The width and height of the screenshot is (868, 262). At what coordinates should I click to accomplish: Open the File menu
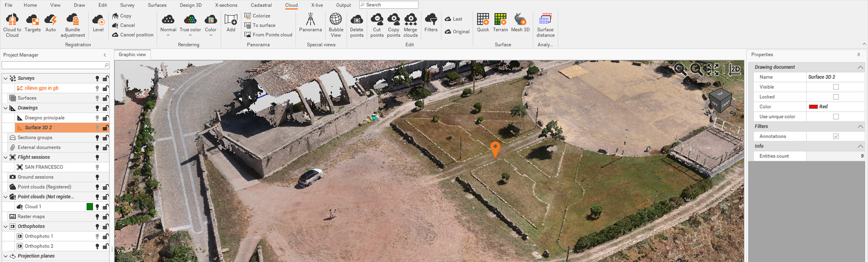coord(8,5)
